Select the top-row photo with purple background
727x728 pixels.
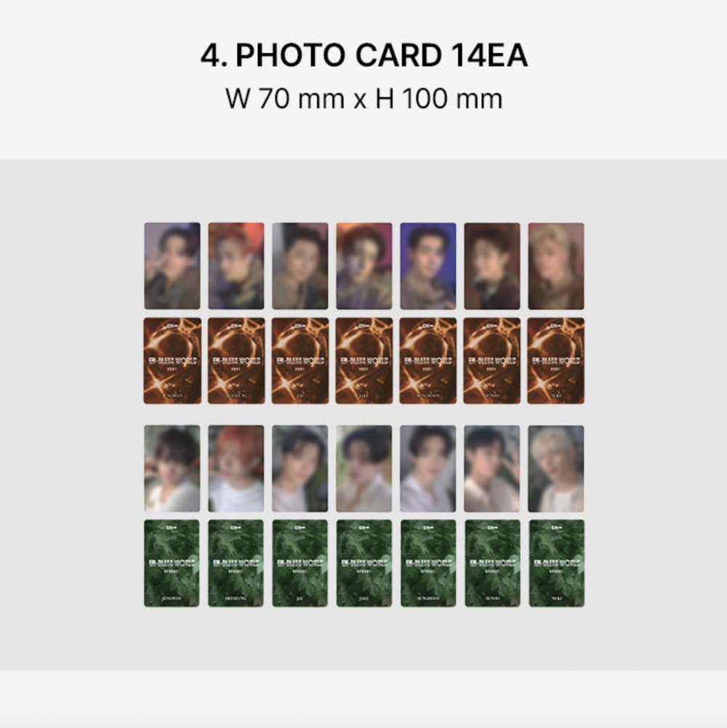tap(428, 266)
